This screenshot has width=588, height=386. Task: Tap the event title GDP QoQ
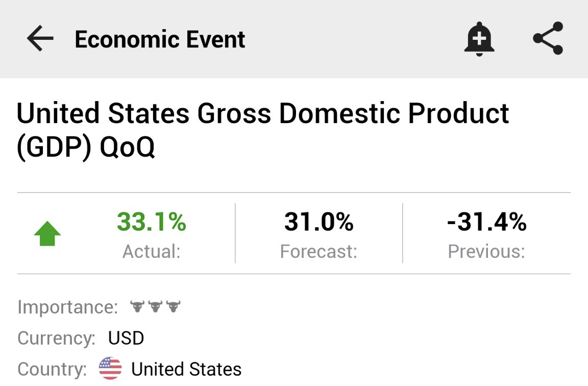(262, 130)
